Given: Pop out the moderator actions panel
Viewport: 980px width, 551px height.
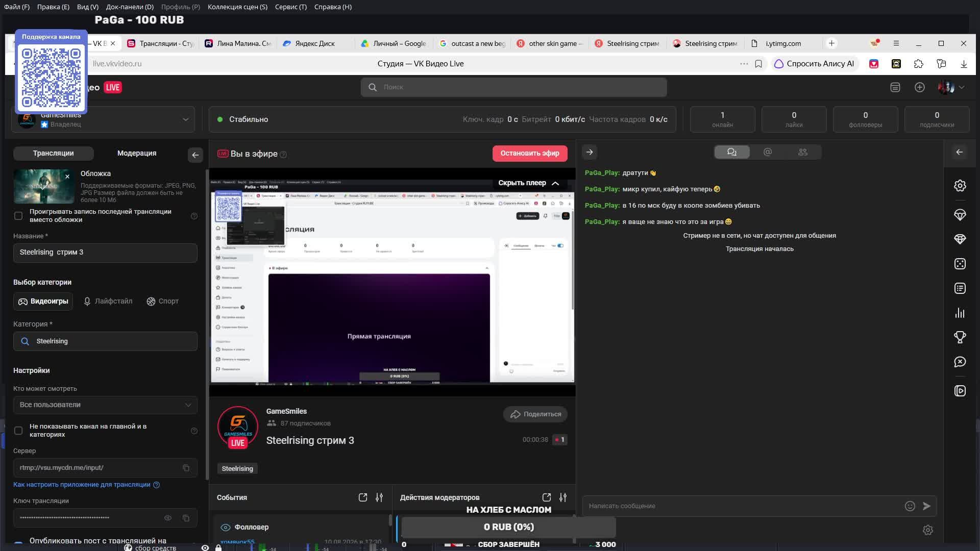Looking at the screenshot, I should pyautogui.click(x=546, y=497).
